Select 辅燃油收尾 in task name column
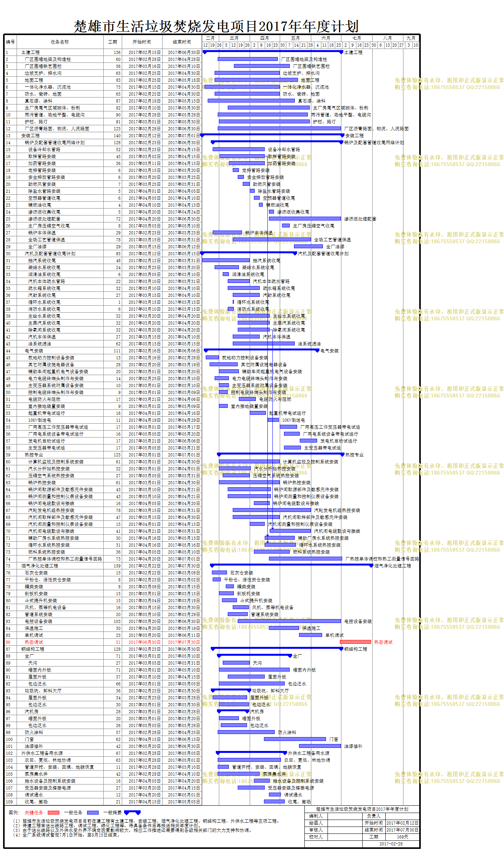The width and height of the screenshot is (504, 867). coord(40,205)
